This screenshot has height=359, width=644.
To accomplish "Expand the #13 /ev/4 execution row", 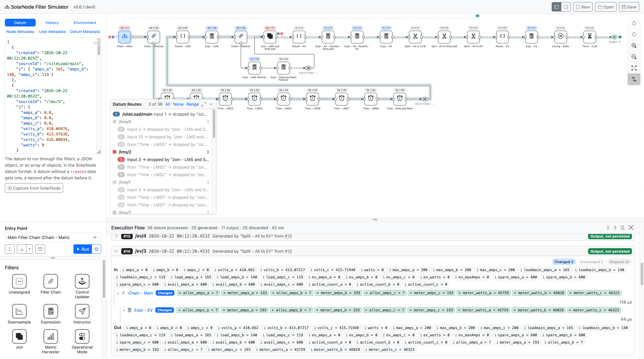I will click(116, 236).
